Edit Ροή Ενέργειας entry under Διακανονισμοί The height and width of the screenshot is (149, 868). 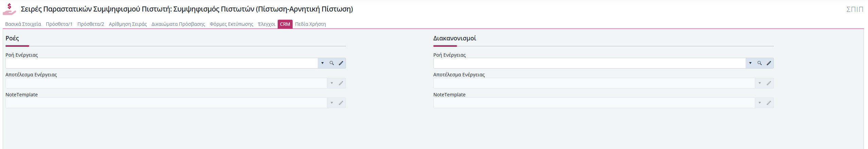point(769,63)
